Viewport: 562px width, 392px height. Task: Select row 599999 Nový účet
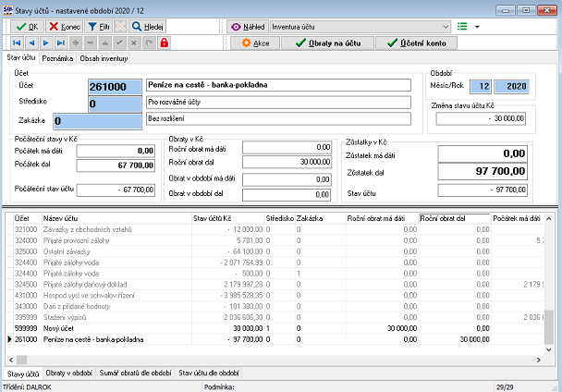click(275, 328)
